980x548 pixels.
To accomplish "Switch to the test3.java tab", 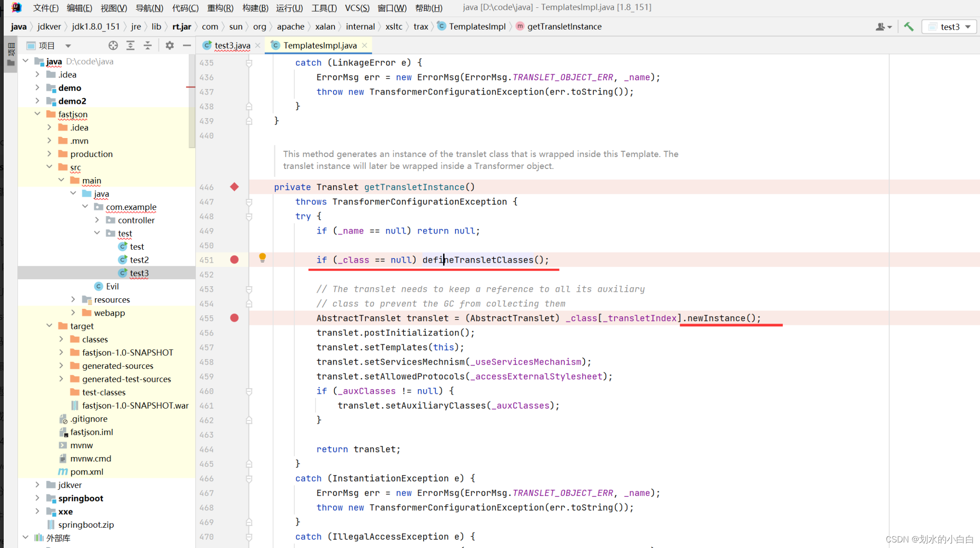I will (x=232, y=45).
